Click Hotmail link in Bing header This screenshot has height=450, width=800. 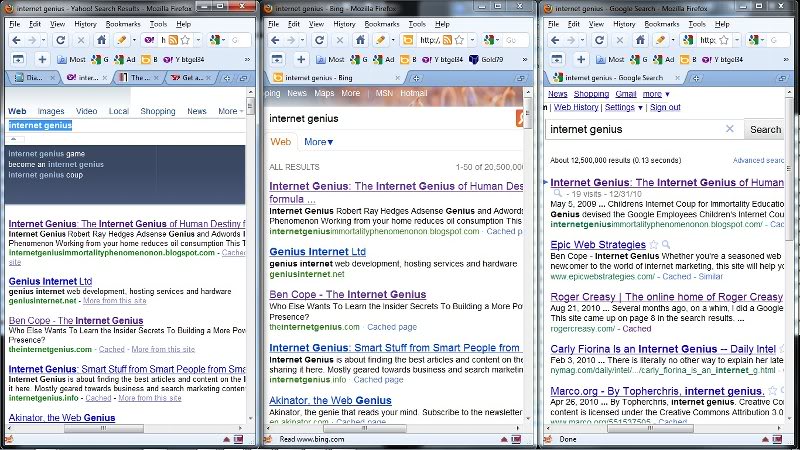(414, 93)
